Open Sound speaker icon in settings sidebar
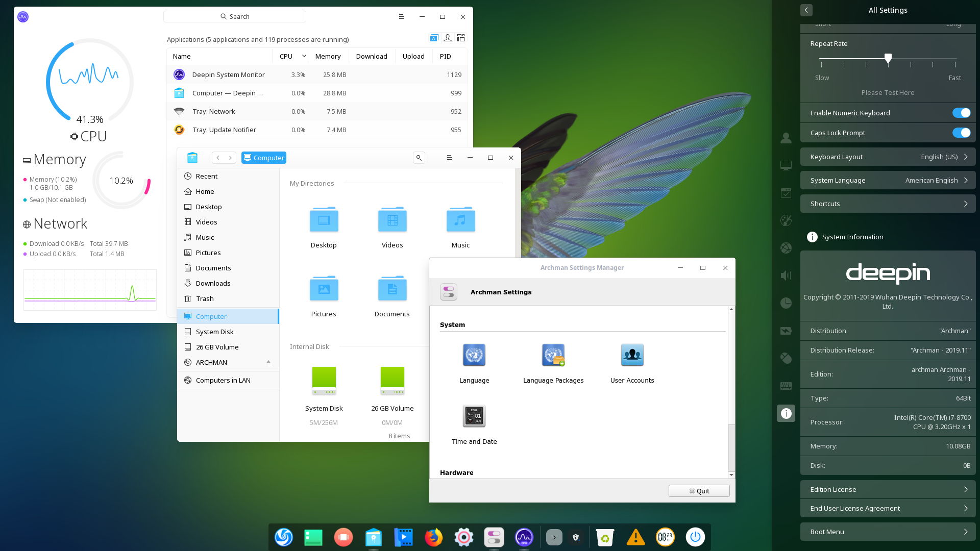980x551 pixels. pyautogui.click(x=786, y=275)
